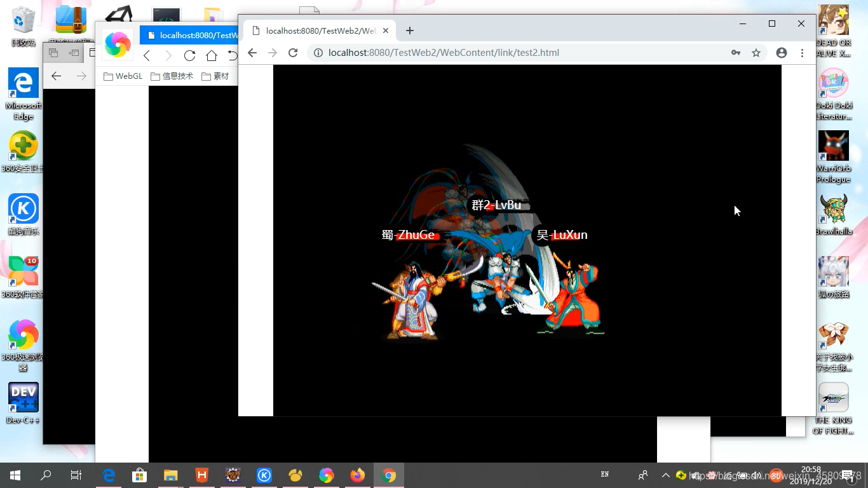Open the 360安全卫士 desktop shortcut
This screenshot has width=868, height=488.
tap(24, 151)
